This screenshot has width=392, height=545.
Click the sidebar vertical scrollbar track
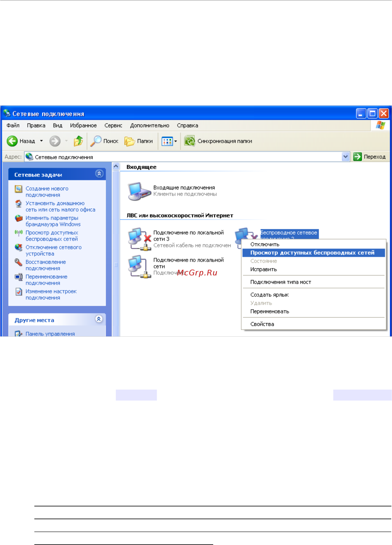[116, 253]
